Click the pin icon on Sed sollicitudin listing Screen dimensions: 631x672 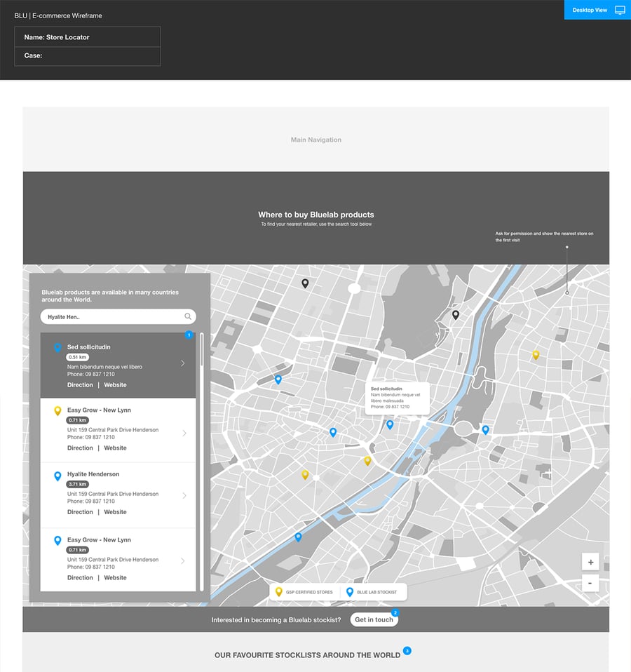point(57,347)
